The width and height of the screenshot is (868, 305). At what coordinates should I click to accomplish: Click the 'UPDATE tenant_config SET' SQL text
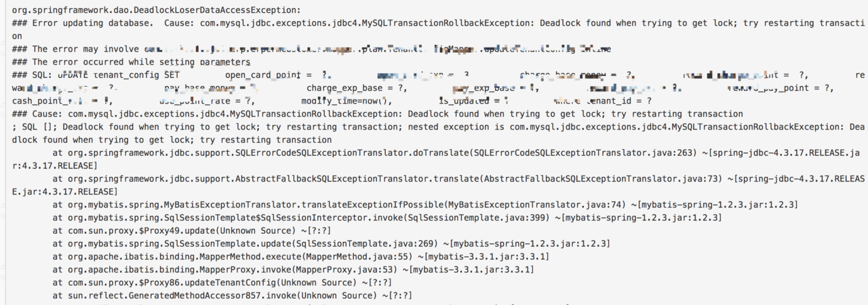[x=119, y=75]
